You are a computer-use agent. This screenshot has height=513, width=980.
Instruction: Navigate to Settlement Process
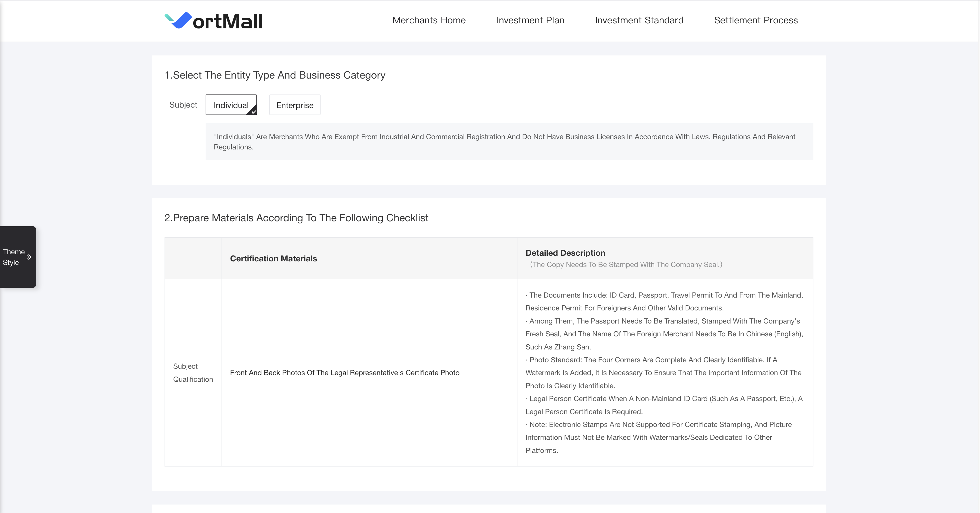[x=756, y=20]
